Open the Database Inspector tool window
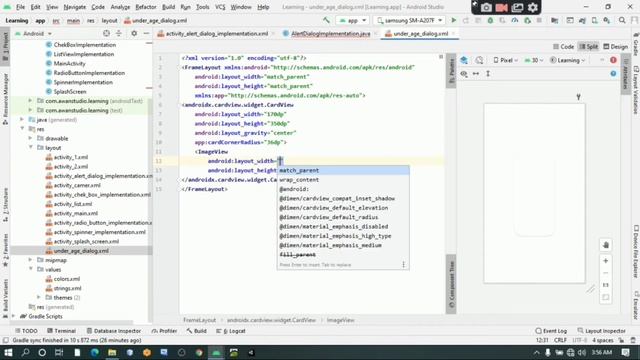 113,331
